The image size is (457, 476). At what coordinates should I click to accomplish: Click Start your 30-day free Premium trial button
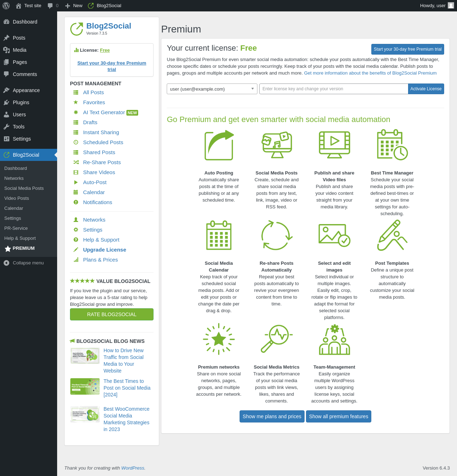[408, 49]
